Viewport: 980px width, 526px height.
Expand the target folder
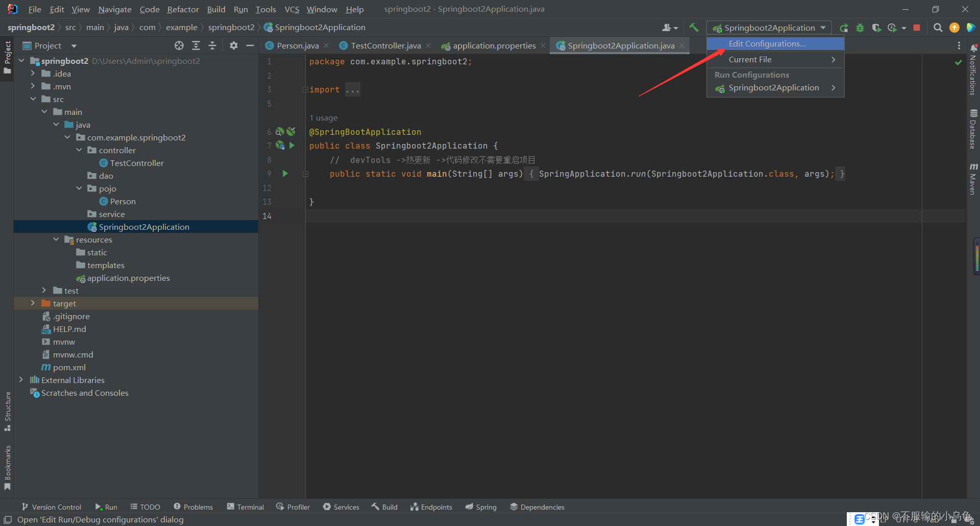pos(33,303)
